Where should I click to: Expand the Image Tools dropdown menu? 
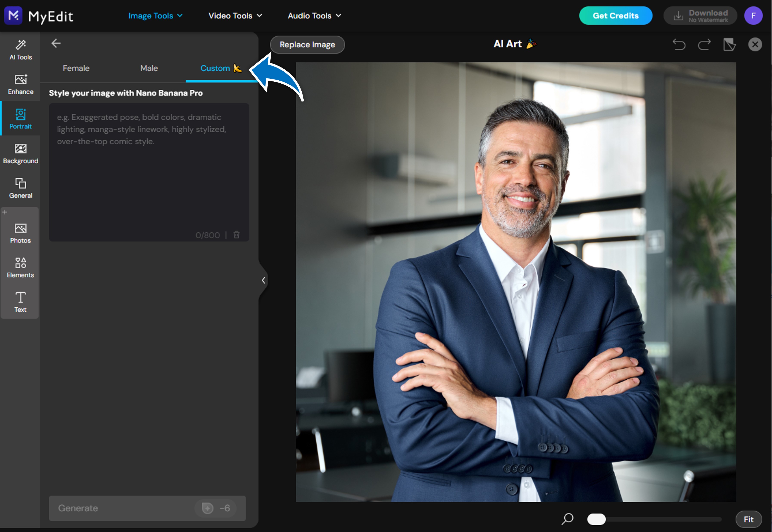pos(156,16)
